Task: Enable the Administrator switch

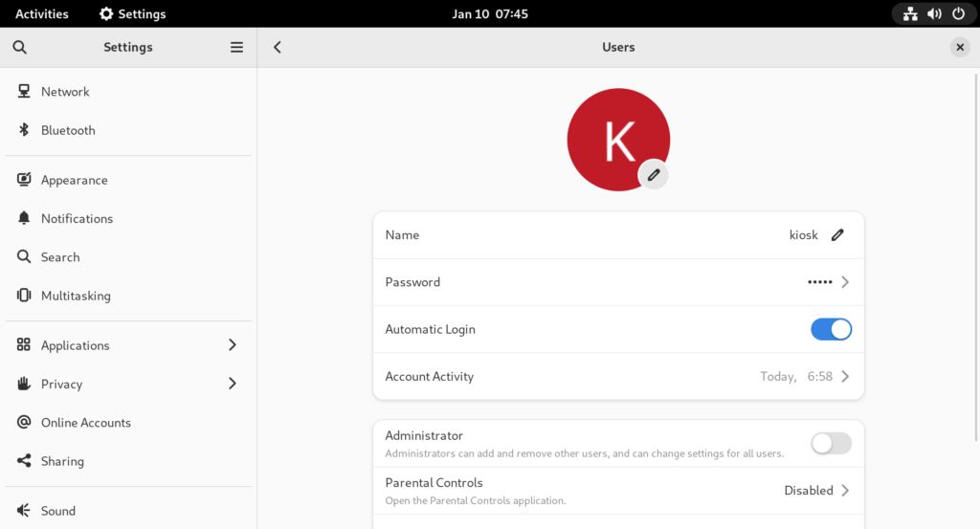Action: tap(831, 443)
